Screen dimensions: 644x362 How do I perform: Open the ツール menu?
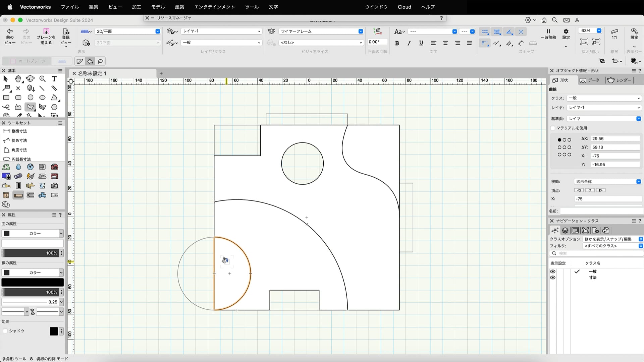coord(252,7)
